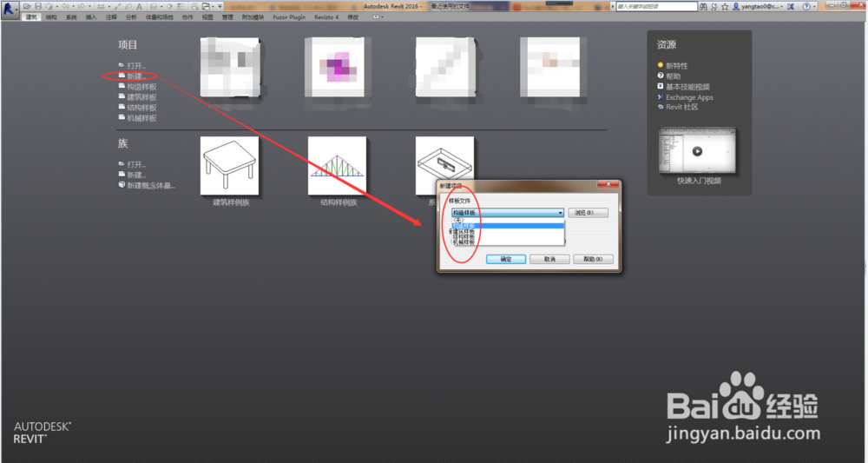Click the binoculars search icon
Screen dimensions: 868x463
click(x=703, y=7)
